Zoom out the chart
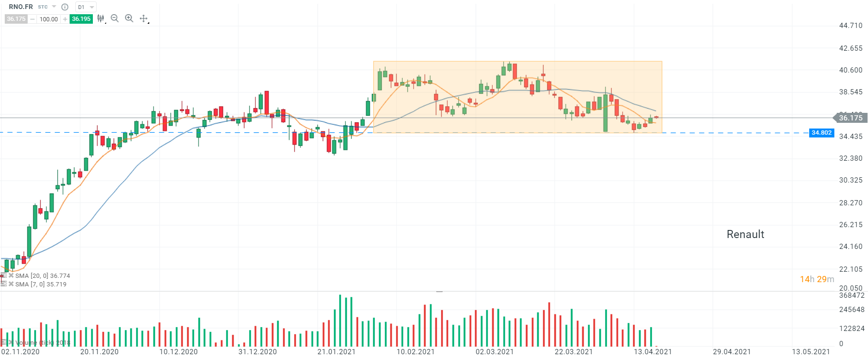The width and height of the screenshot is (868, 358). (x=115, y=18)
